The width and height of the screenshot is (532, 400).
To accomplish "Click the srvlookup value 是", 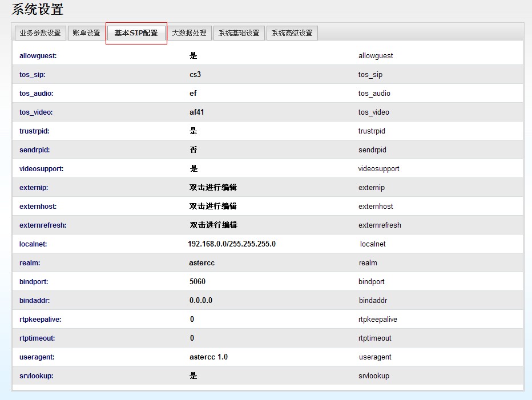I will (194, 376).
